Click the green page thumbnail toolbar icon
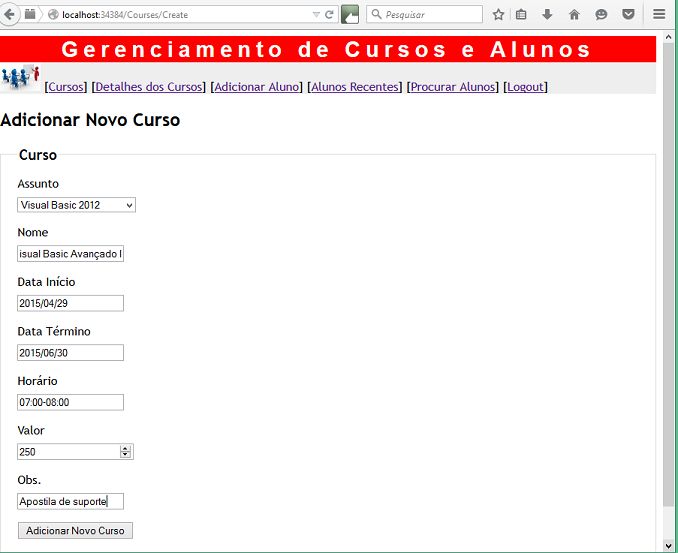The height and width of the screenshot is (553, 678). [x=350, y=15]
